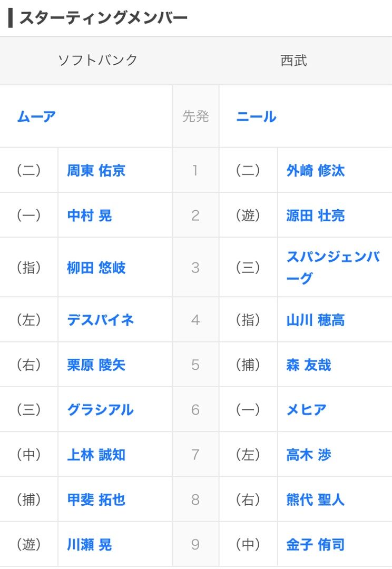
Task: Open 森 友哉 player link
Action: point(309,365)
